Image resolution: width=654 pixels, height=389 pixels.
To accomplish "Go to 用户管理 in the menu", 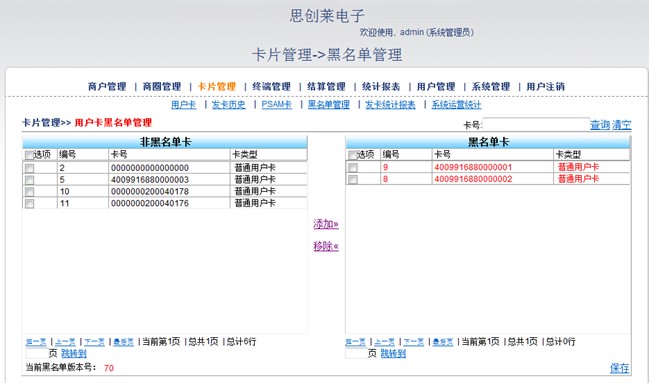I will click(436, 87).
